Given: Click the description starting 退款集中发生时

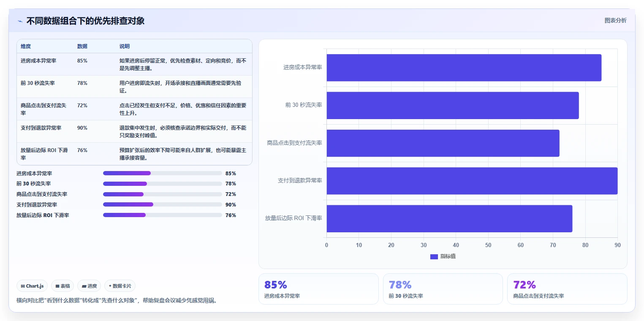Looking at the screenshot, I should tap(183, 132).
